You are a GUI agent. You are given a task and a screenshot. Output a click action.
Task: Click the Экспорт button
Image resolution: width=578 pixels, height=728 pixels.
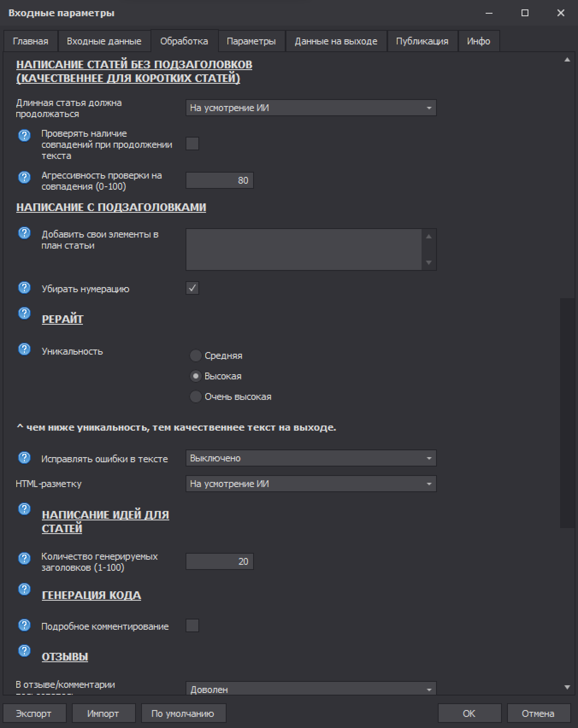[x=34, y=713]
